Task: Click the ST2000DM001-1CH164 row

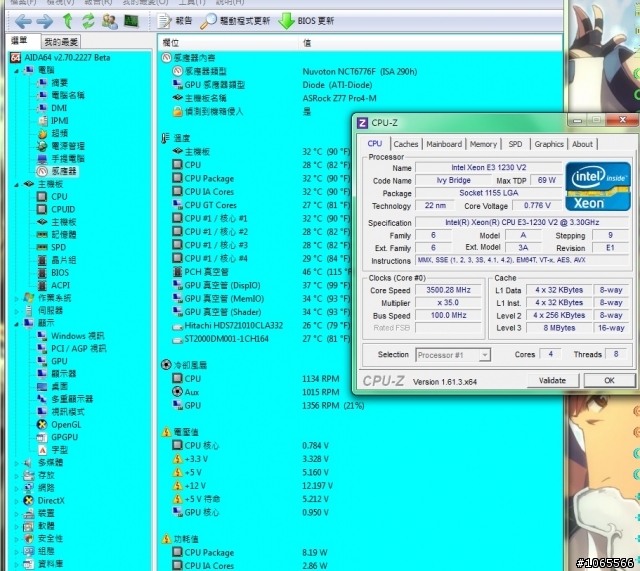Action: (261, 339)
